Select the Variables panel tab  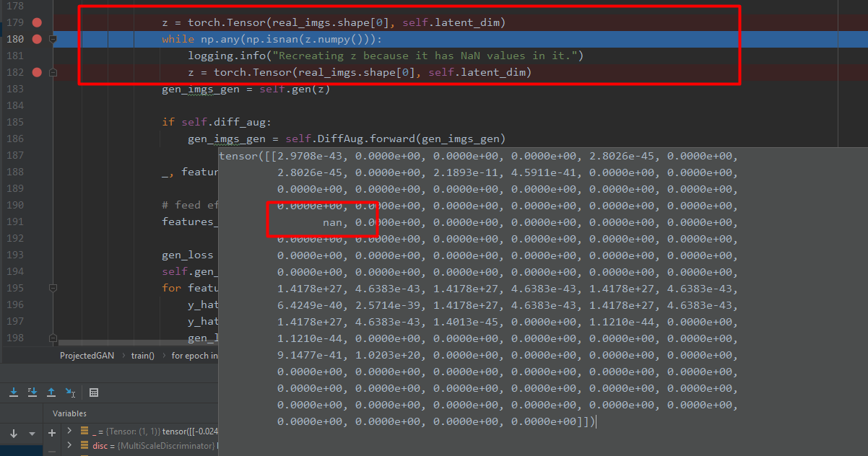point(69,413)
